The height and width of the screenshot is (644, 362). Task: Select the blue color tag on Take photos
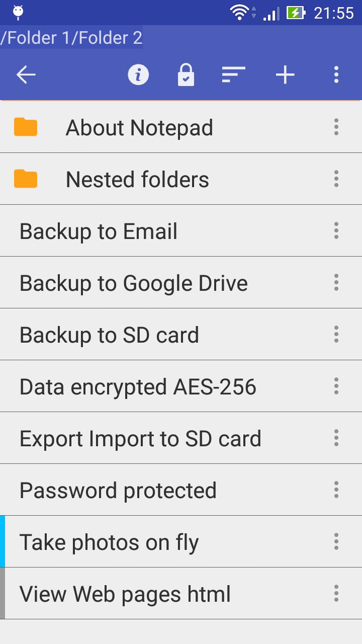pos(3,541)
